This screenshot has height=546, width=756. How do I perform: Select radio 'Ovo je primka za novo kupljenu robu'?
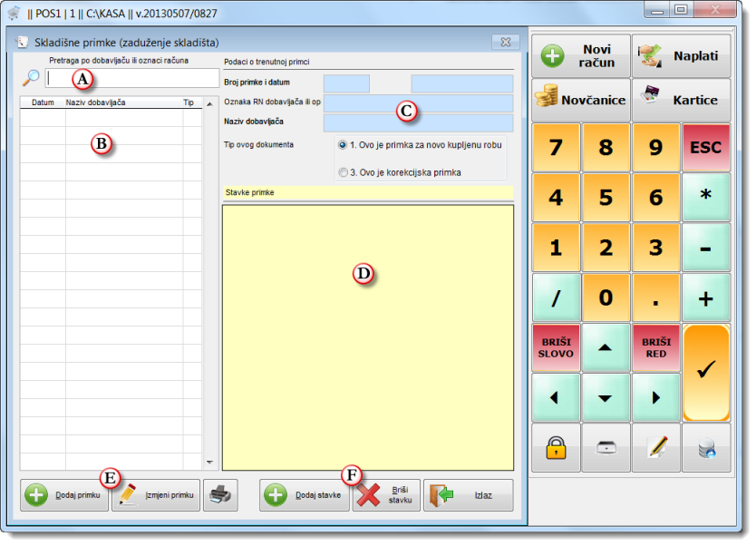tap(342, 145)
